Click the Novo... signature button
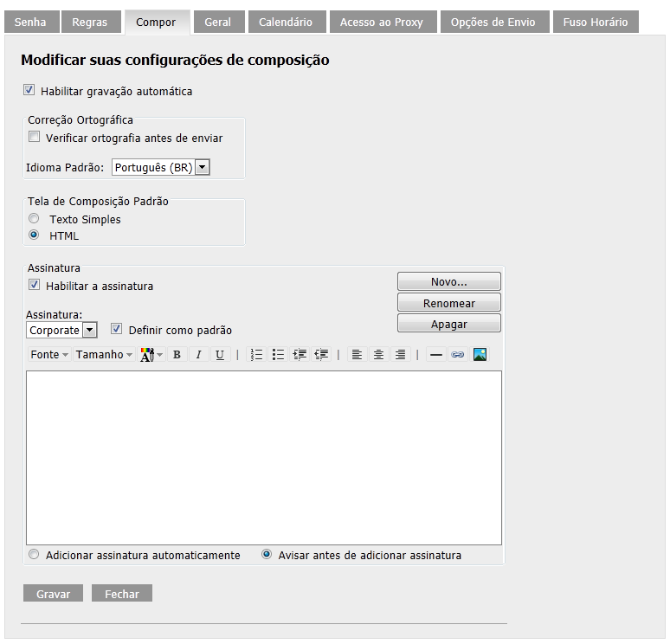Image resolution: width=670 pixels, height=644 pixels. click(x=449, y=281)
